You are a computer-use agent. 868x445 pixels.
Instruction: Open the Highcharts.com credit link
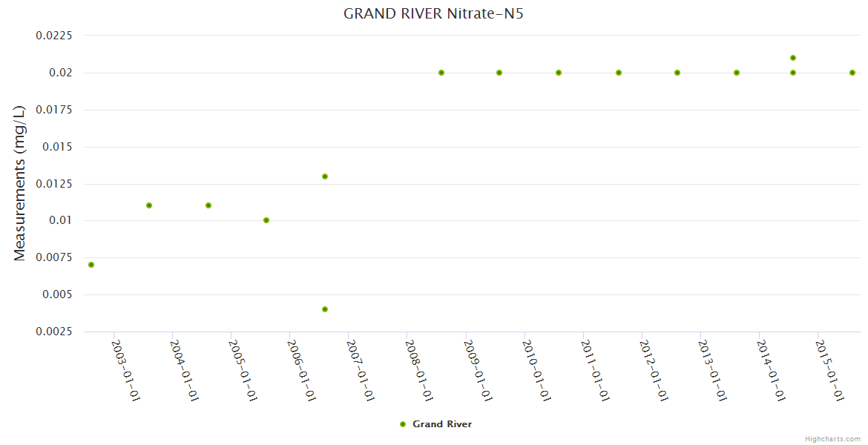[832, 439]
